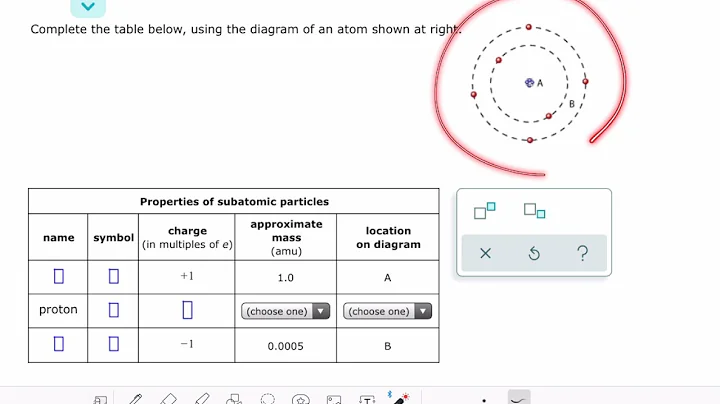Collapse the section with the teal chevron button
This screenshot has width=720, height=404.
(88, 7)
